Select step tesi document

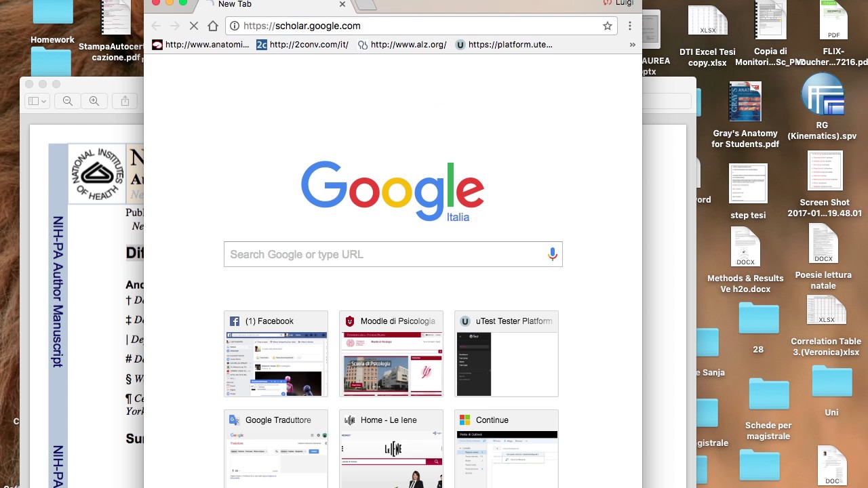(748, 192)
